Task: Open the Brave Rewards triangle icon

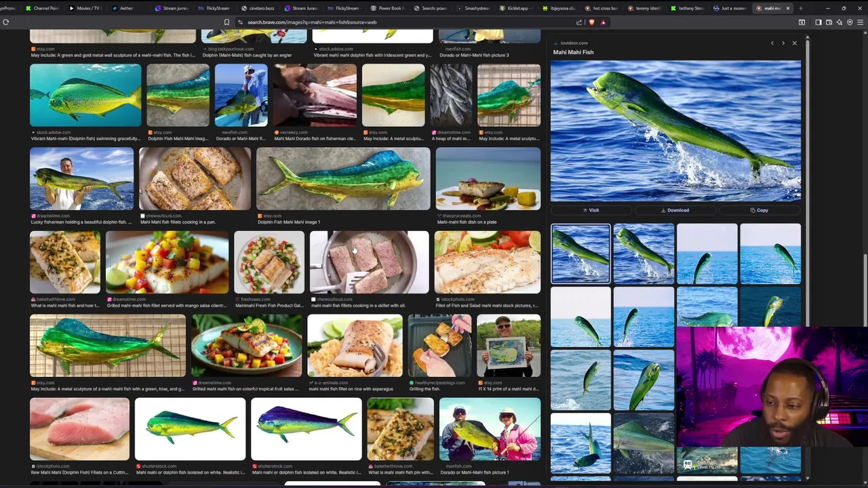Action: (x=603, y=22)
